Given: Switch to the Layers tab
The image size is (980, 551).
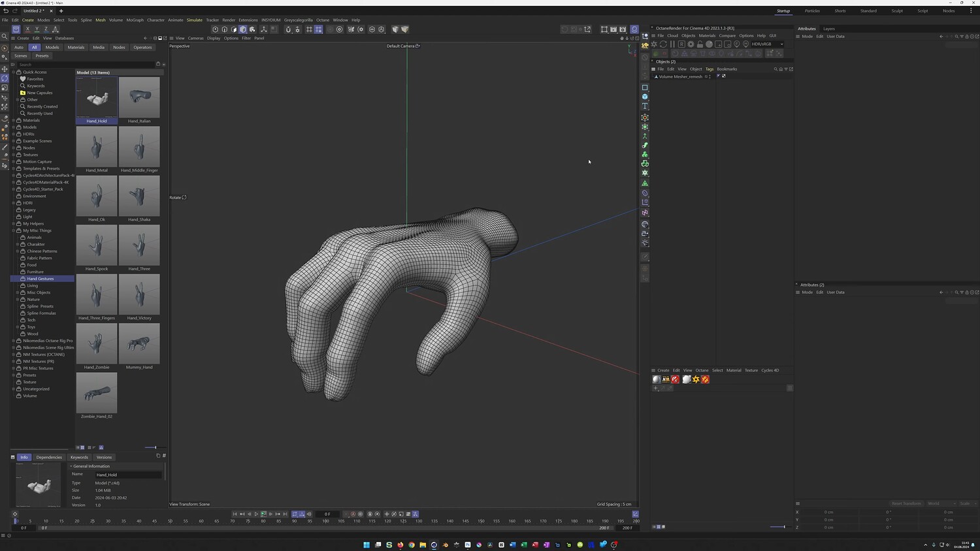Looking at the screenshot, I should [829, 29].
